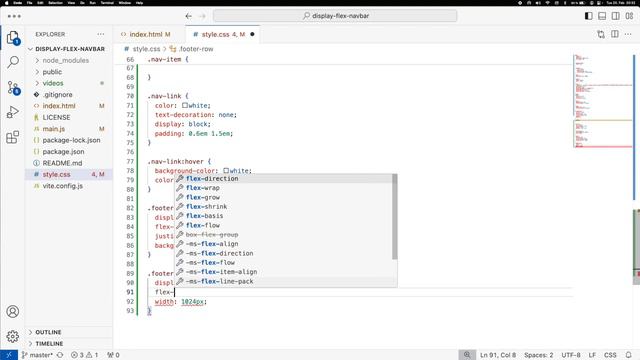
Task: Open the Run and Debug view
Action: [13, 112]
